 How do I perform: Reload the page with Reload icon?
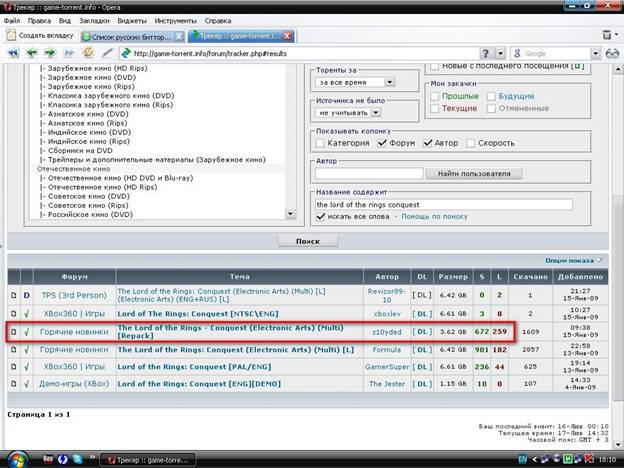pyautogui.click(x=88, y=53)
